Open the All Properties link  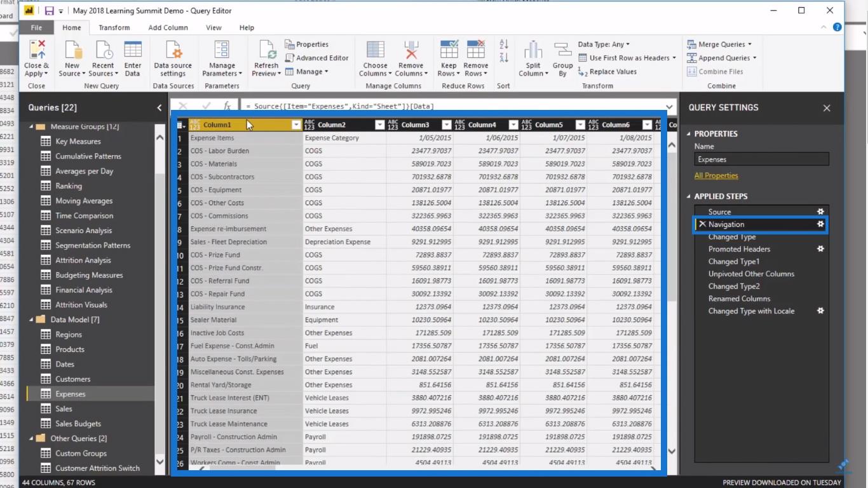click(x=716, y=175)
